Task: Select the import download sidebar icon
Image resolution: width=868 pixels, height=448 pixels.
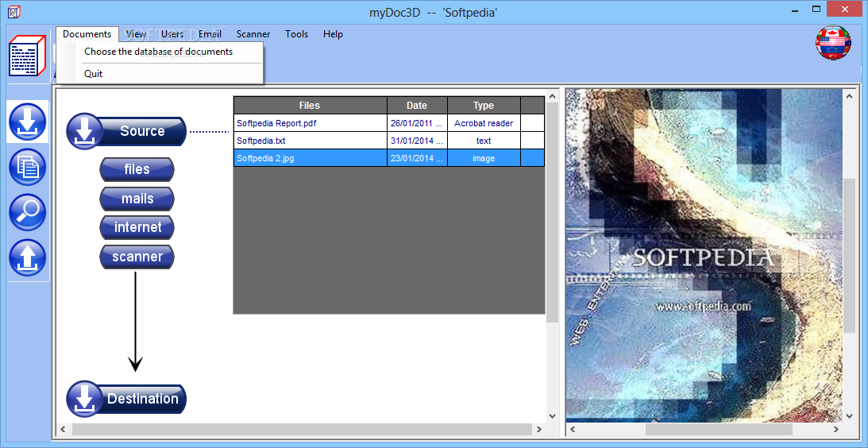Action: (x=27, y=122)
